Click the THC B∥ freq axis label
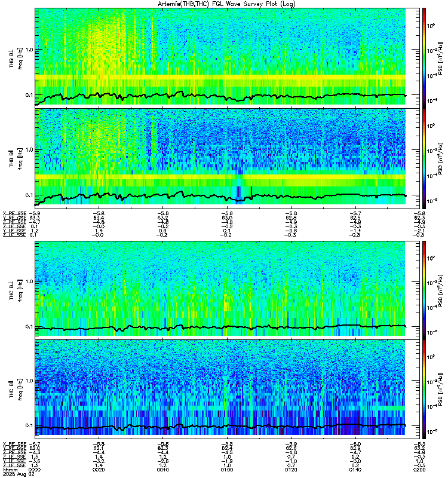This screenshot has height=478, width=448. (x=16, y=390)
